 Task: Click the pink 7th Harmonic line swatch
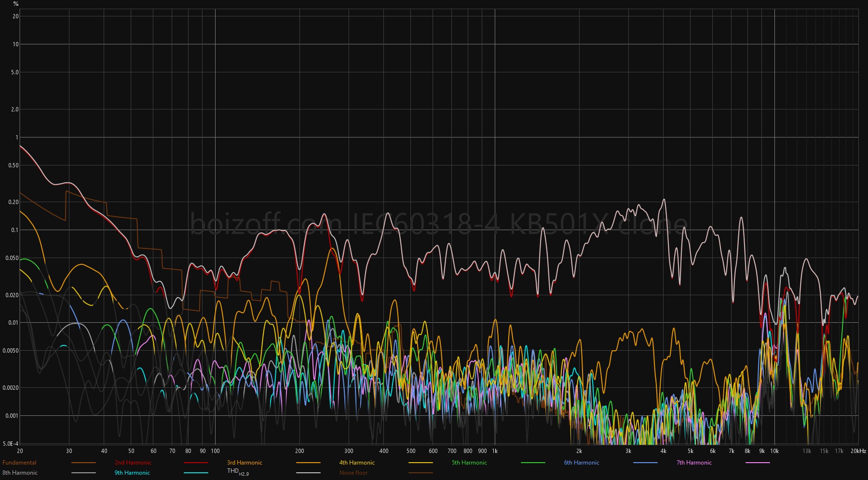pos(758,463)
